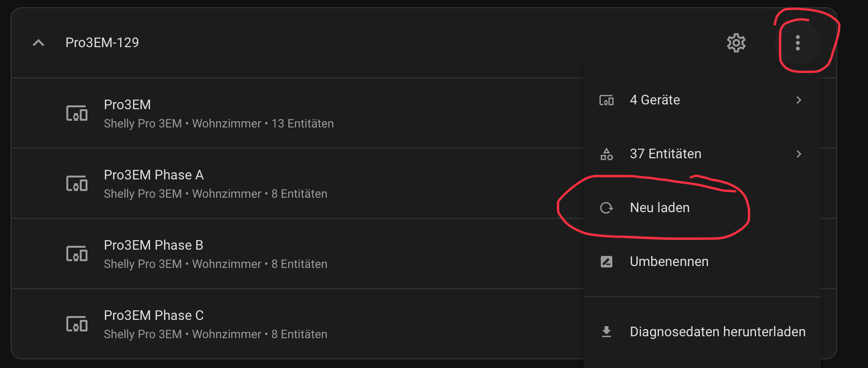
Task: Open the Pro3EM device with 13 Entitäten
Action: pos(298,113)
